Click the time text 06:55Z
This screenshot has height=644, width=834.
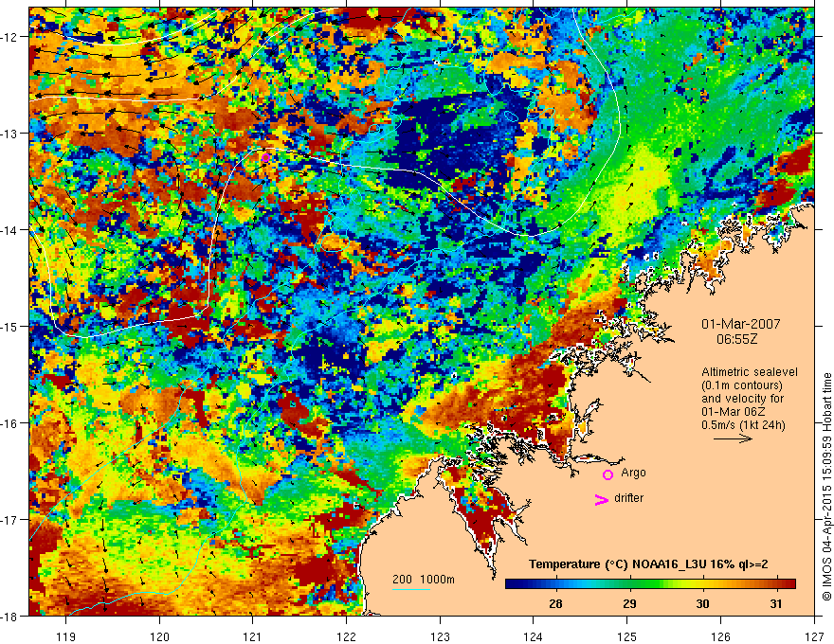coord(736,339)
